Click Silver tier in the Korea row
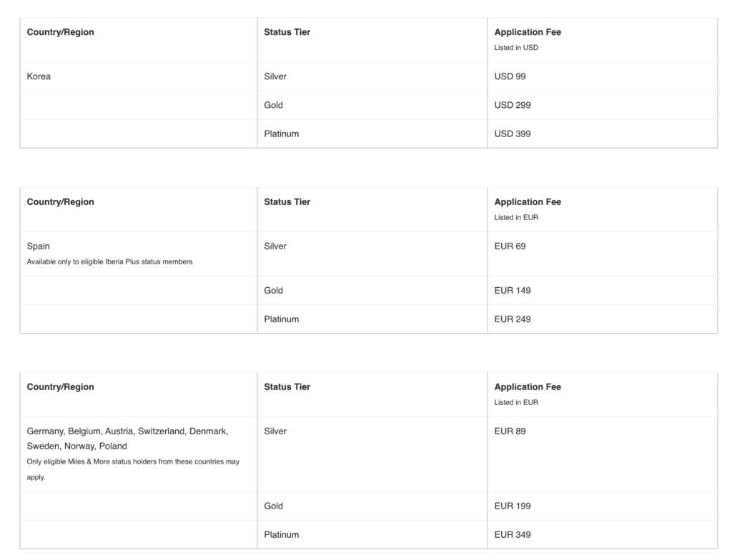 275,76
